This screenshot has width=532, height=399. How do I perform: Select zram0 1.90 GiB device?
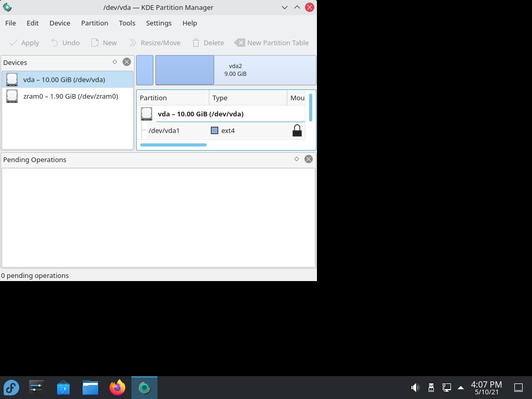pos(68,96)
